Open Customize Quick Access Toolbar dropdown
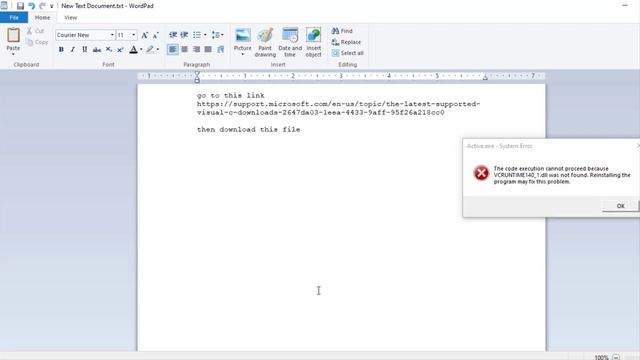Viewport: 640px width, 360px height. coord(51,6)
